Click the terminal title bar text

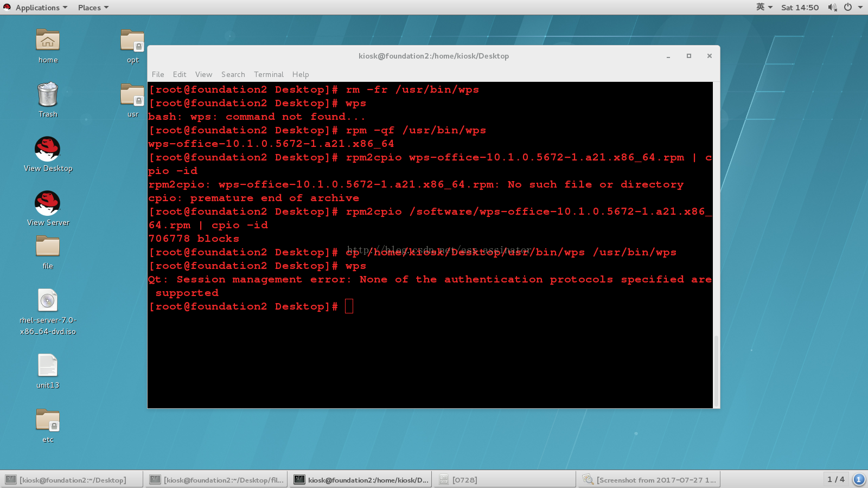tap(433, 56)
